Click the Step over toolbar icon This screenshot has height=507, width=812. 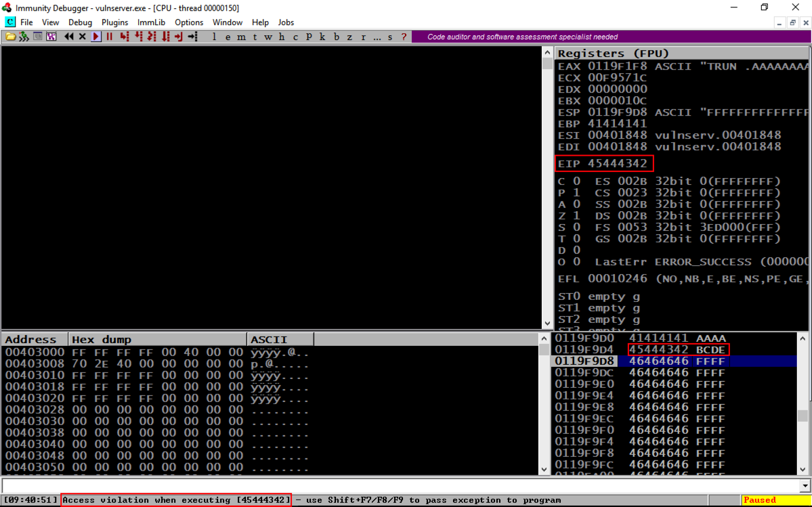point(138,37)
